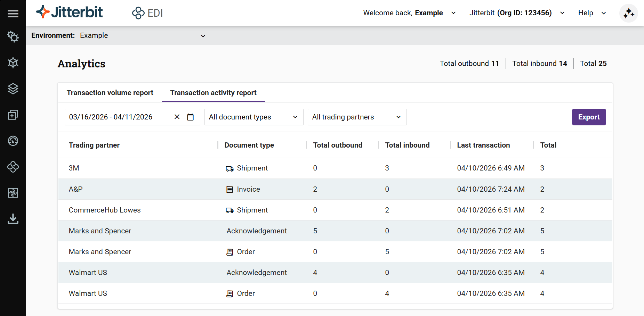Image resolution: width=644 pixels, height=316 pixels.
Task: Click the add-document plus sidebar icon
Action: tap(13, 115)
